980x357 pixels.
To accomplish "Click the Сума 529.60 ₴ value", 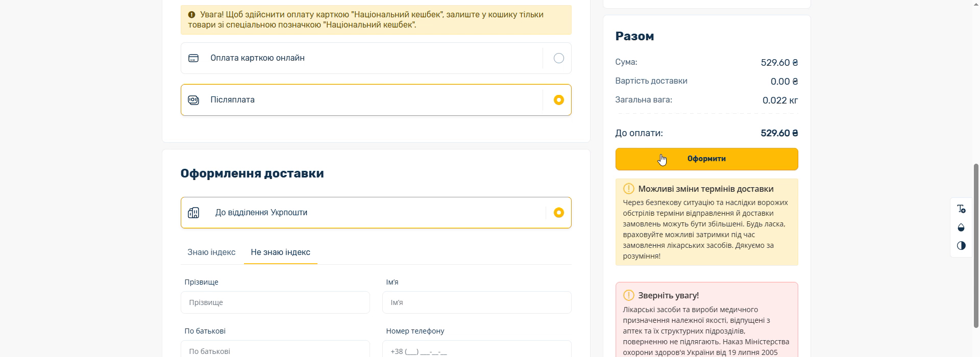I will coord(779,63).
